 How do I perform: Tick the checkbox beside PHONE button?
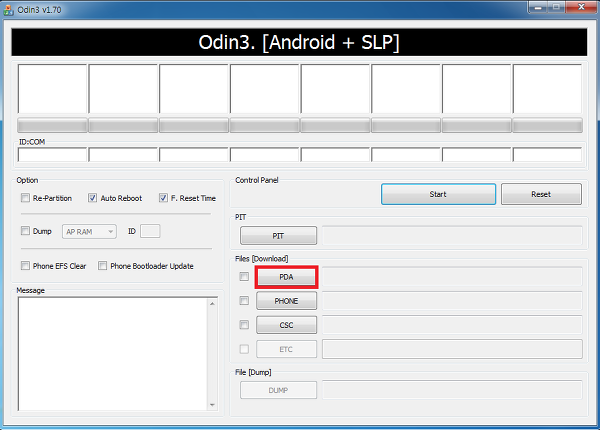244,301
